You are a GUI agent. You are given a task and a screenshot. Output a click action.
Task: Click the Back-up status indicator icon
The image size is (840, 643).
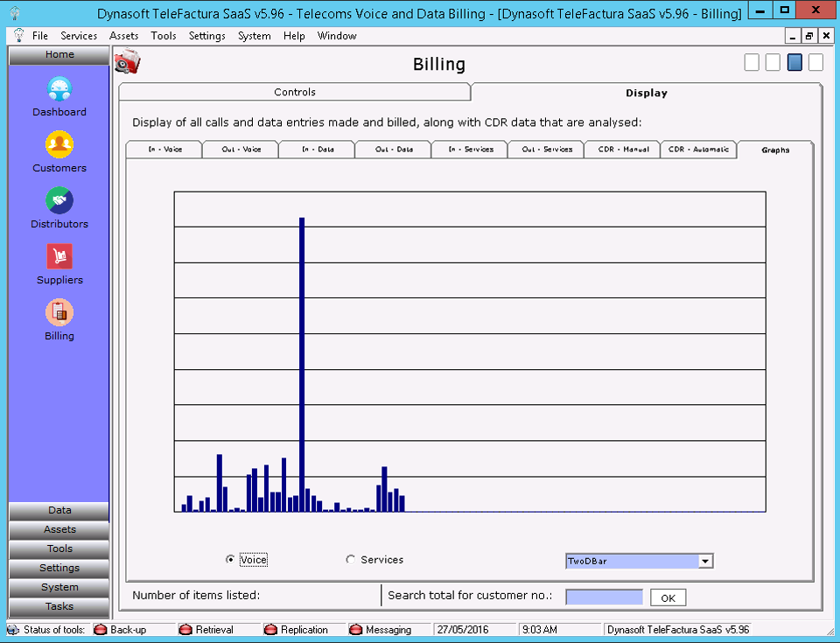(100, 630)
